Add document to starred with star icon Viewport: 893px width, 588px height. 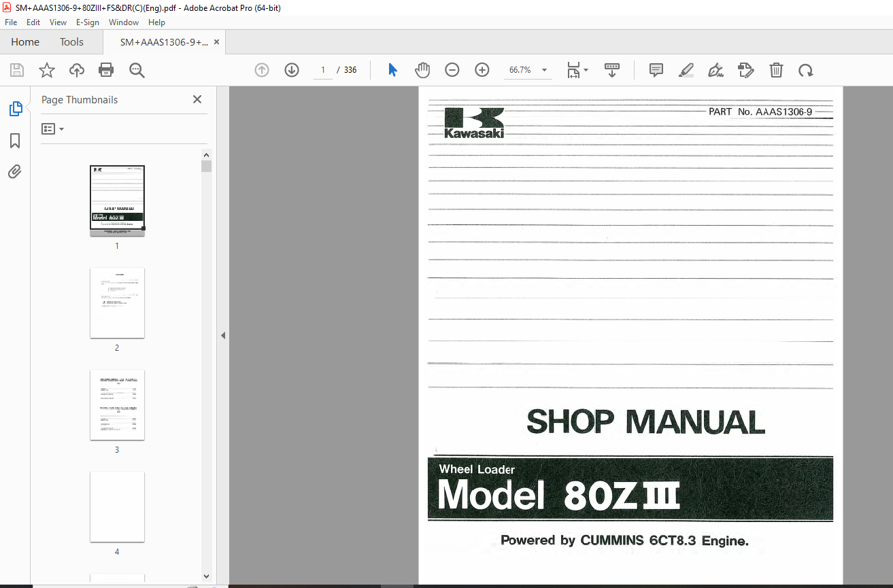47,70
